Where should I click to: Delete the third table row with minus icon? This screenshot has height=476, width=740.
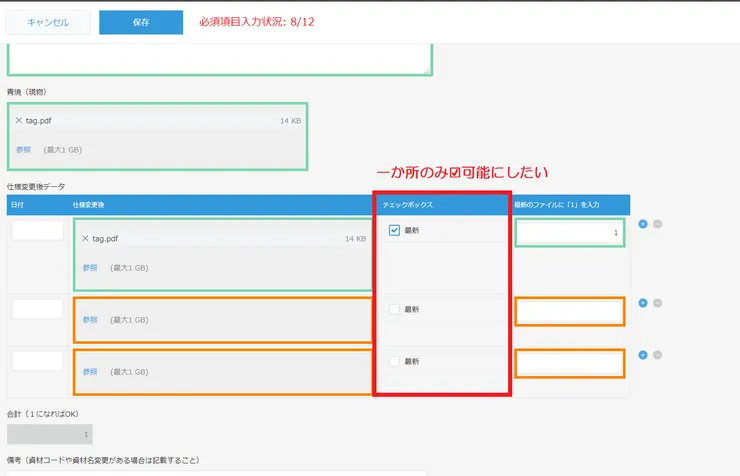coord(657,354)
